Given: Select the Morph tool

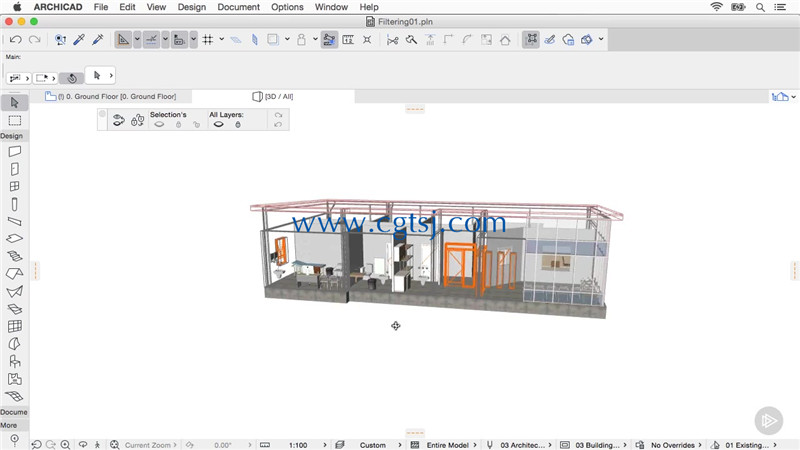Looking at the screenshot, I should tap(14, 344).
